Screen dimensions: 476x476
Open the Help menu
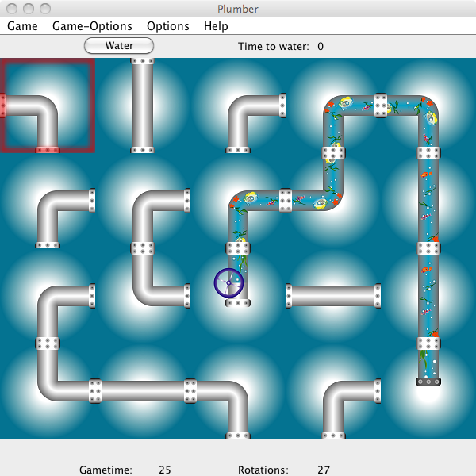(216, 26)
